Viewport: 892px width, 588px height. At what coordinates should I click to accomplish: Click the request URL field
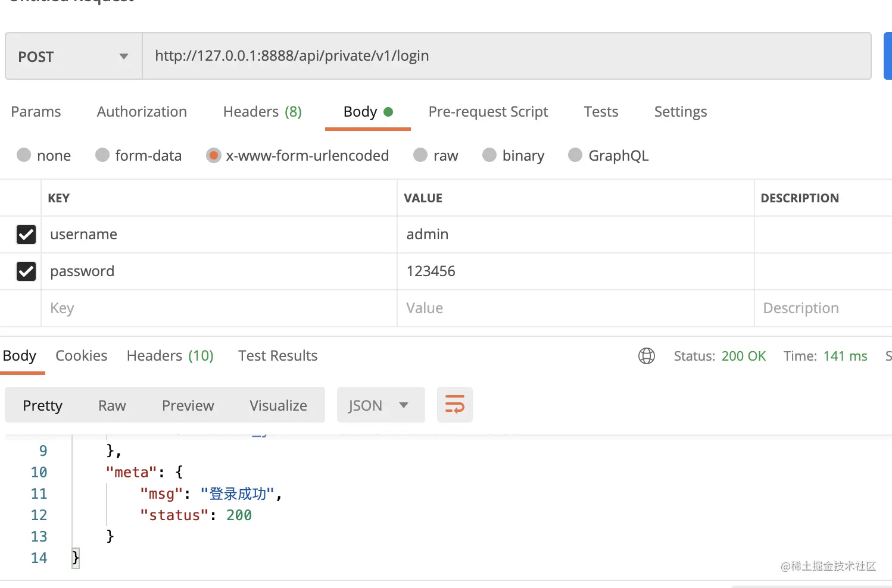(x=507, y=57)
